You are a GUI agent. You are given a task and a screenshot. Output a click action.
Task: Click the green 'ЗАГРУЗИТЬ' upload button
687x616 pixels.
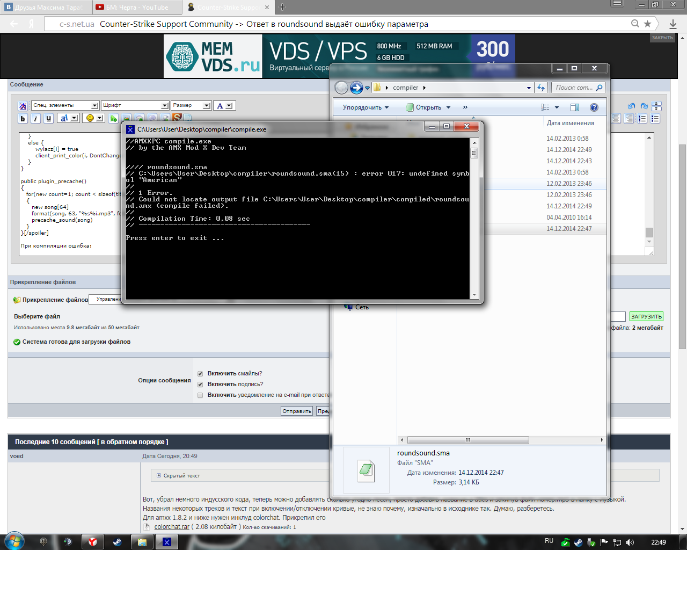646,317
